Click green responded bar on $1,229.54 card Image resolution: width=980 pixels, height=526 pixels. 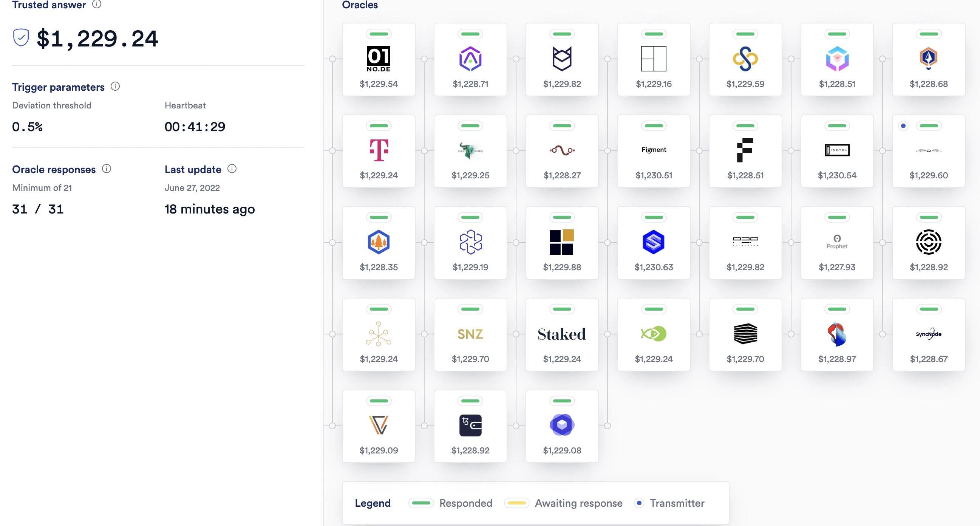click(379, 34)
